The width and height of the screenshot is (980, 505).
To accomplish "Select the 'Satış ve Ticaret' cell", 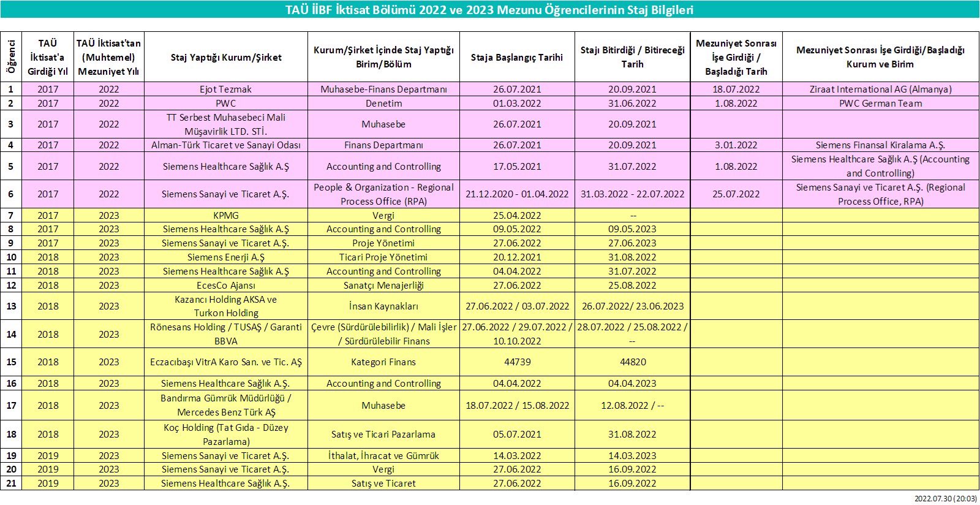I will (x=383, y=483).
